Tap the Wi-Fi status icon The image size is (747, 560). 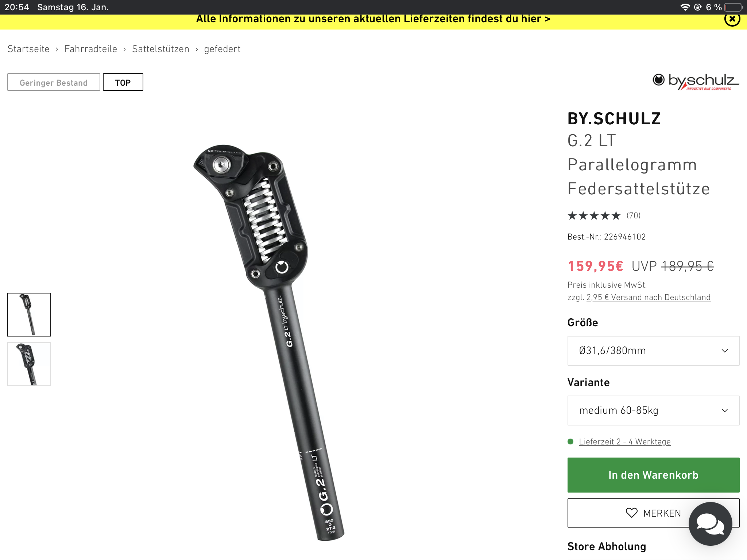pyautogui.click(x=685, y=7)
